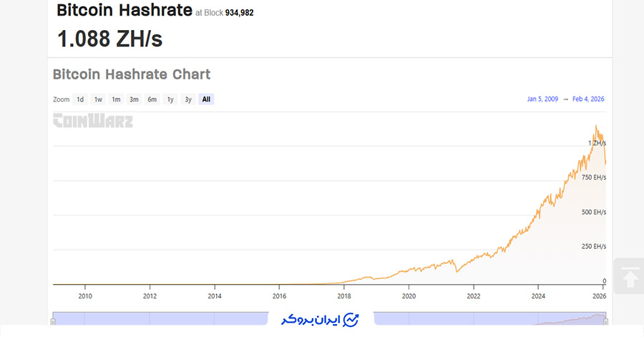Click the left navigator range handle
644x337 pixels.
pyautogui.click(x=53, y=321)
